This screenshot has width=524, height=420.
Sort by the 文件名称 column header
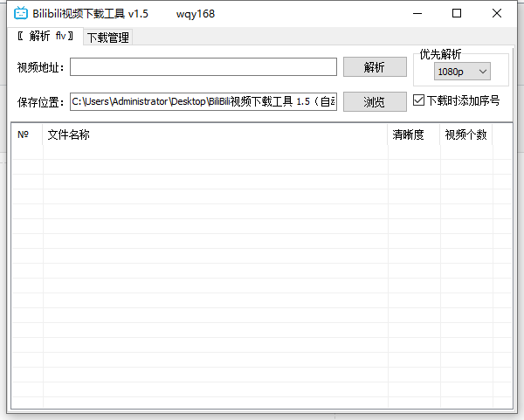[214, 135]
